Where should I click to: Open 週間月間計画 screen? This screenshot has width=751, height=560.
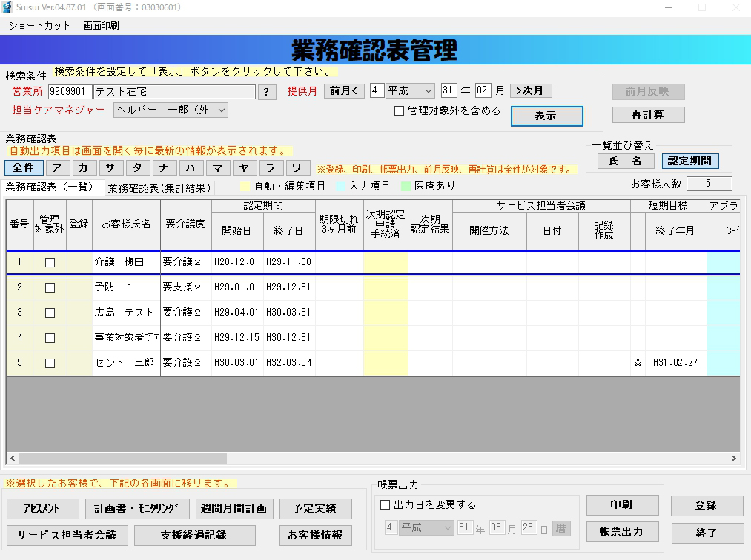click(234, 509)
